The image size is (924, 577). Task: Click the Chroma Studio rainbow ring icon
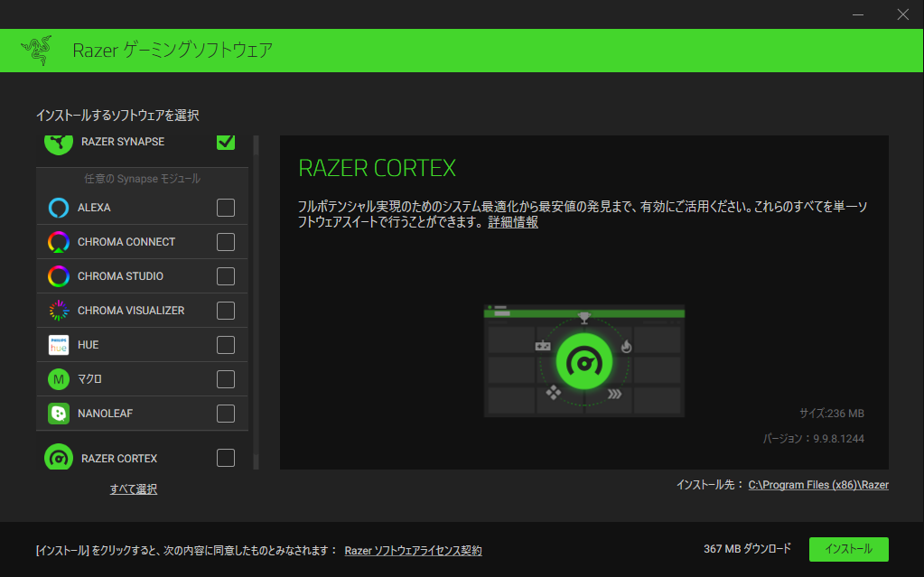point(59,275)
